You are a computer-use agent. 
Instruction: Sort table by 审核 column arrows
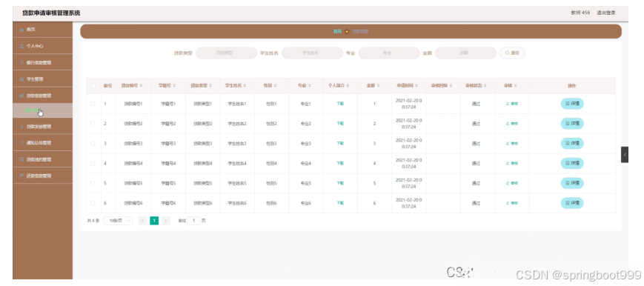[x=516, y=86]
